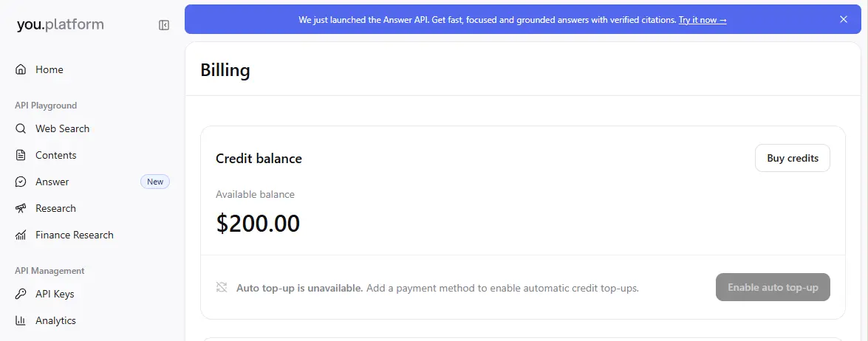Collapse the sidebar using the panel icon

[164, 25]
